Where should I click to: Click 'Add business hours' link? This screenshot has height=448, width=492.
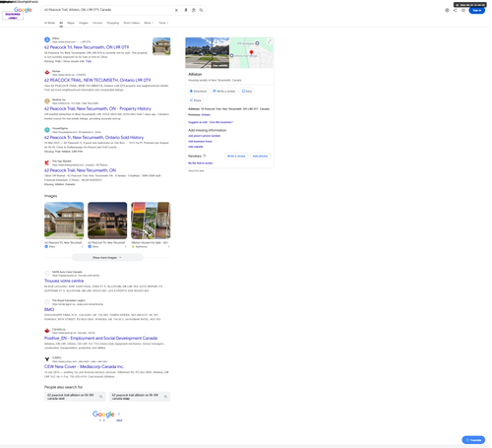(200, 142)
